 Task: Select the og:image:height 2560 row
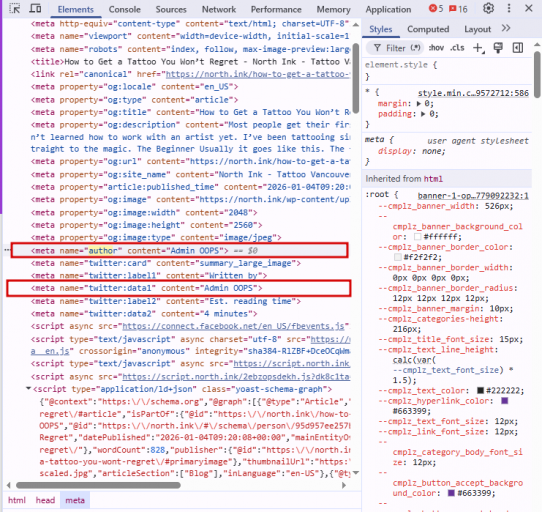(x=147, y=225)
